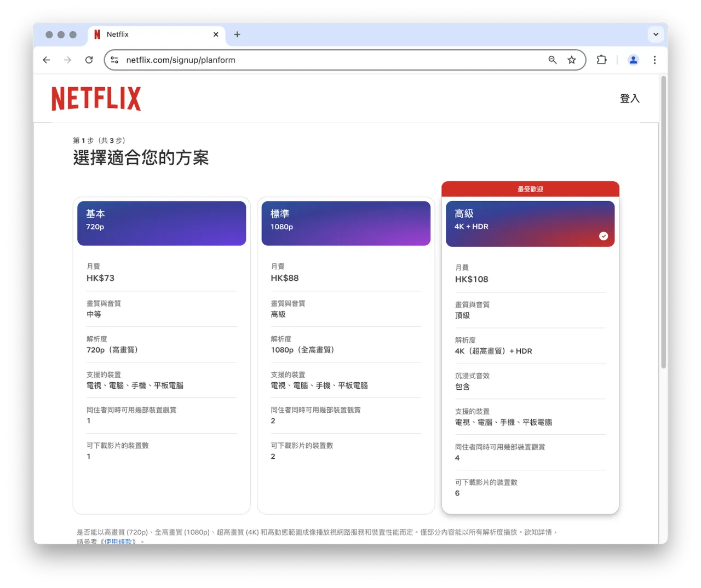Open the browser tab list chevron
The image size is (701, 588).
pyautogui.click(x=656, y=34)
